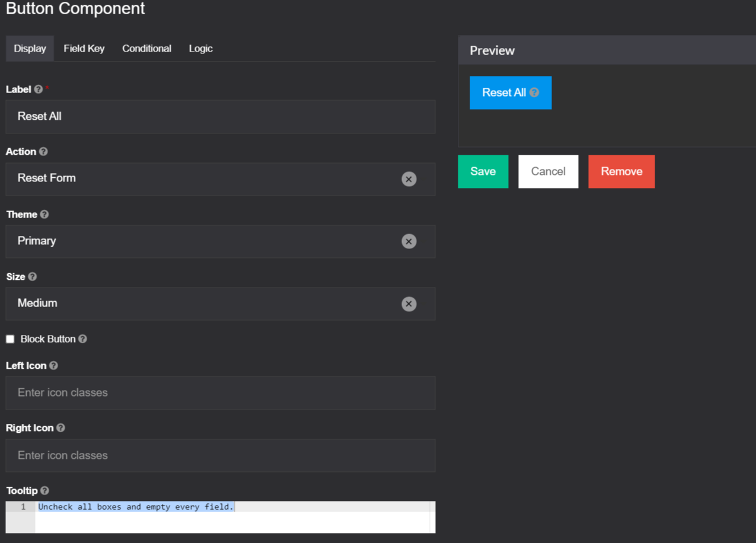The width and height of the screenshot is (756, 543).
Task: View help for the Size field
Action: pyautogui.click(x=32, y=276)
